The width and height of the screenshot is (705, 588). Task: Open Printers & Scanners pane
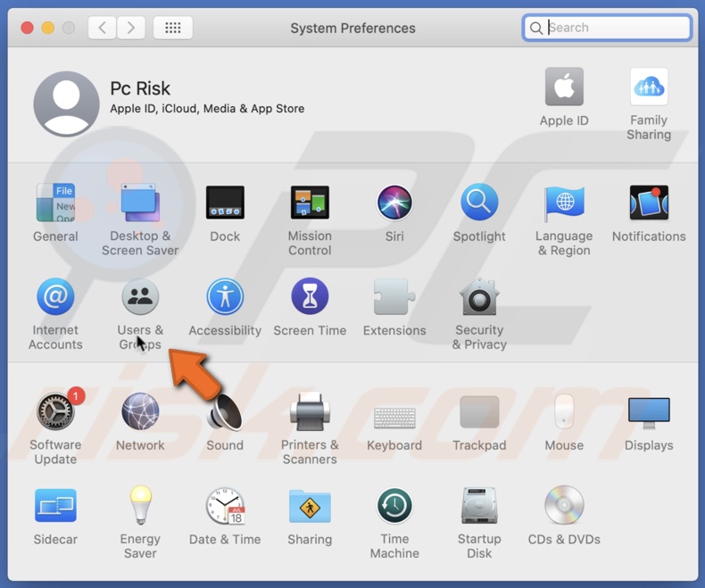pos(310,413)
